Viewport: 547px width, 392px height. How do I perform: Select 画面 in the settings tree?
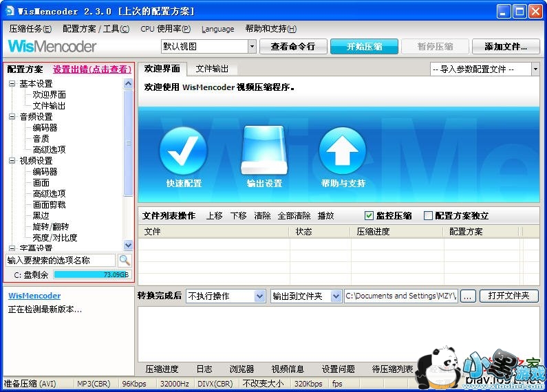(x=41, y=182)
